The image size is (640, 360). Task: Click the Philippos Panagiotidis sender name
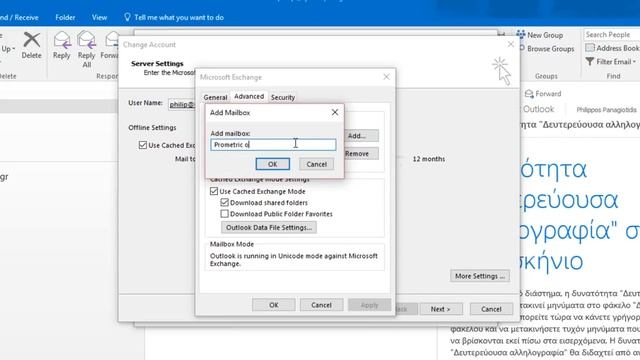606,109
